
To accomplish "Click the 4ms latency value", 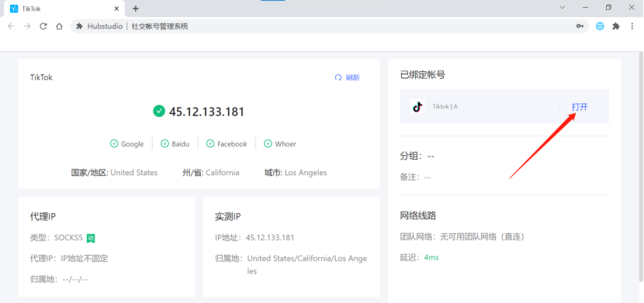I will click(431, 257).
